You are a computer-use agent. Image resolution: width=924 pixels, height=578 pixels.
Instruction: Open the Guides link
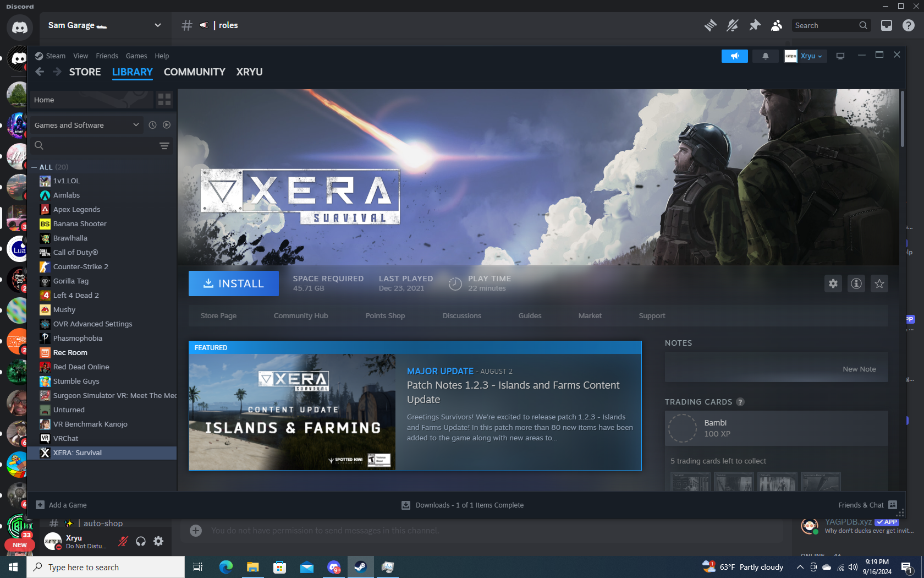point(530,316)
